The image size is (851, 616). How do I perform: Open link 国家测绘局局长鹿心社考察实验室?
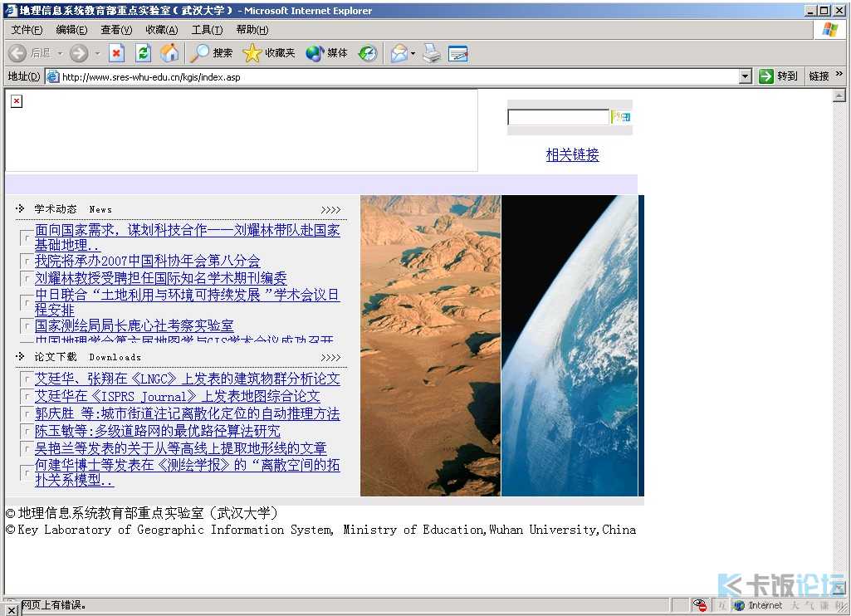click(134, 325)
